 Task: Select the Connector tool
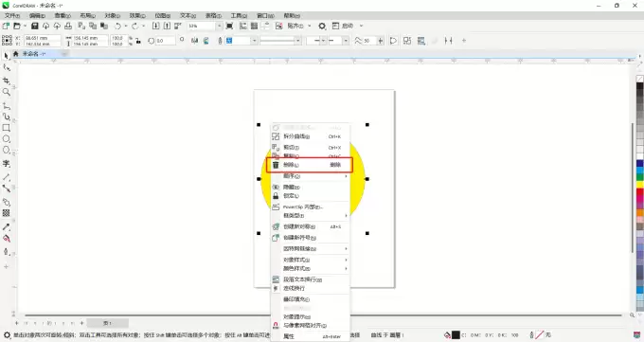click(x=7, y=189)
